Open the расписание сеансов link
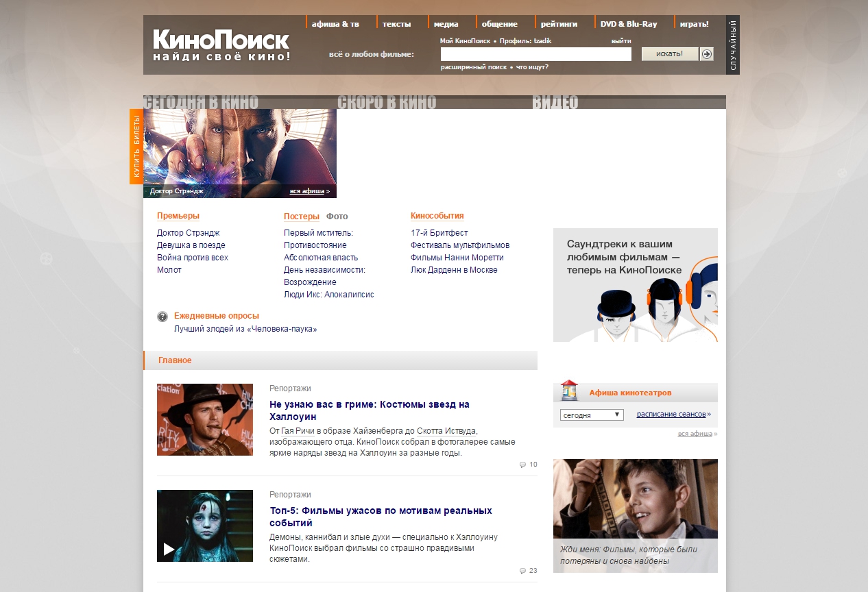 point(671,414)
